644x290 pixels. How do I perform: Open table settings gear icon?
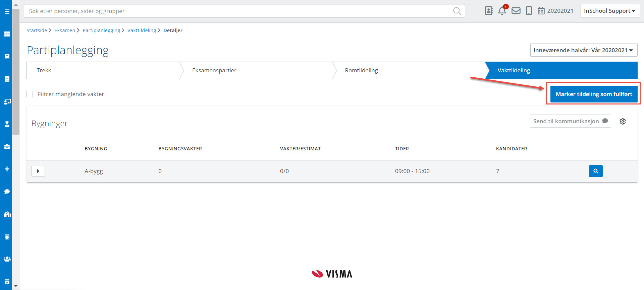623,121
